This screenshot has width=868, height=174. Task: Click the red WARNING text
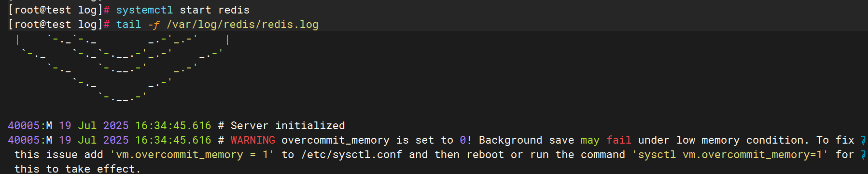coord(252,140)
